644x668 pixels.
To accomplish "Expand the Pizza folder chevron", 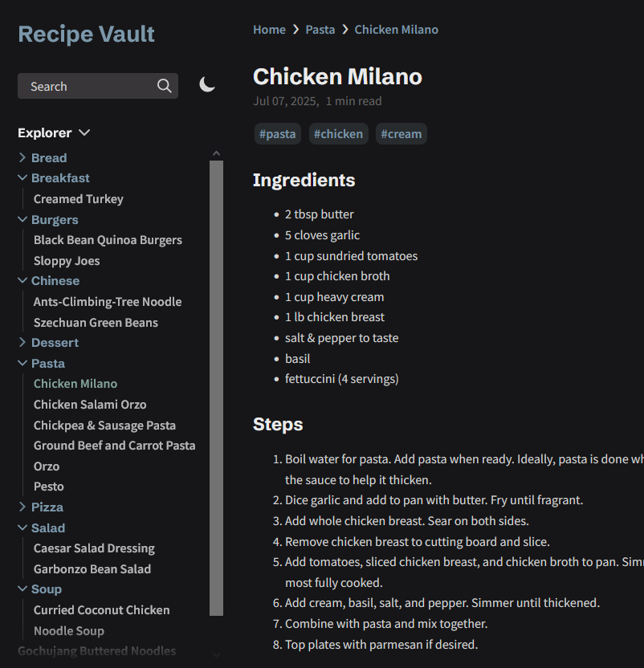I will tap(22, 507).
